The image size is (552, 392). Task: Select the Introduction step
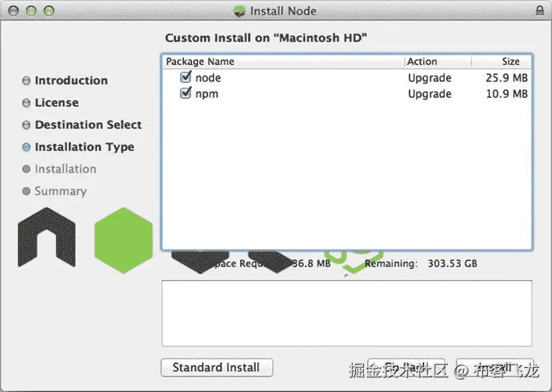point(71,80)
